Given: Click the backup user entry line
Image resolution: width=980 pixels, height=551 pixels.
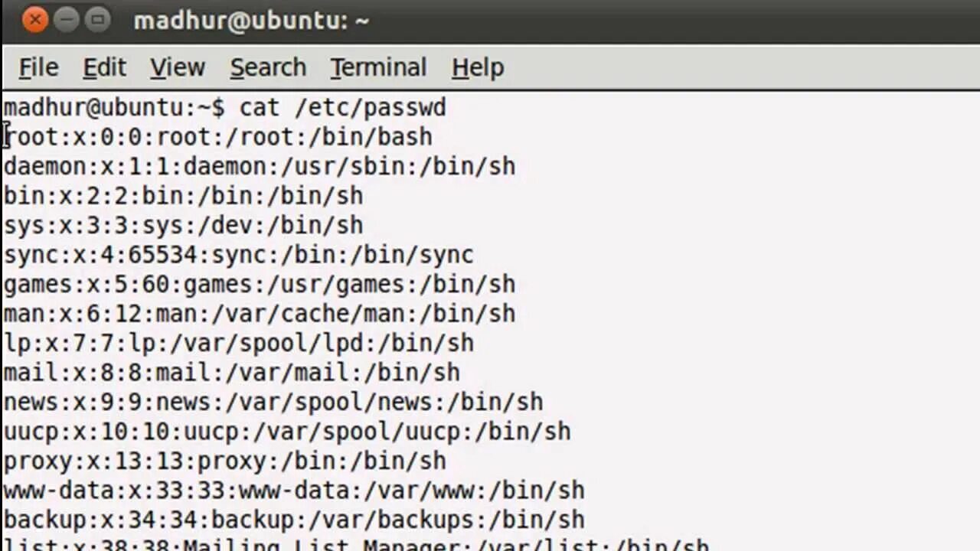Looking at the screenshot, I should (294, 520).
